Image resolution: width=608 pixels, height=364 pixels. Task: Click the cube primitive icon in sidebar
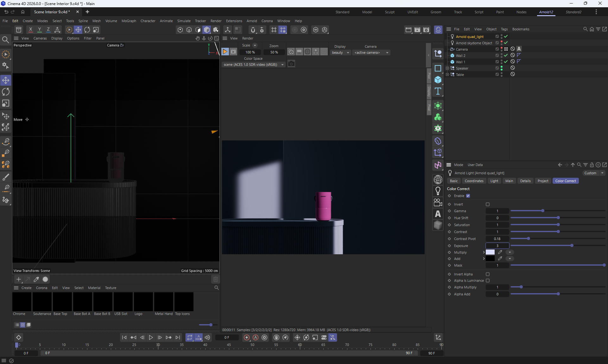[438, 80]
